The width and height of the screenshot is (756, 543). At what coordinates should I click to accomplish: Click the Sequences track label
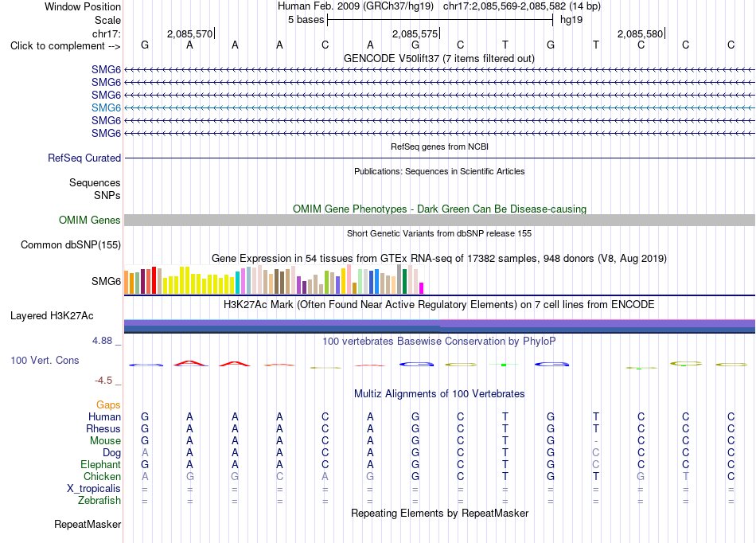(95, 182)
